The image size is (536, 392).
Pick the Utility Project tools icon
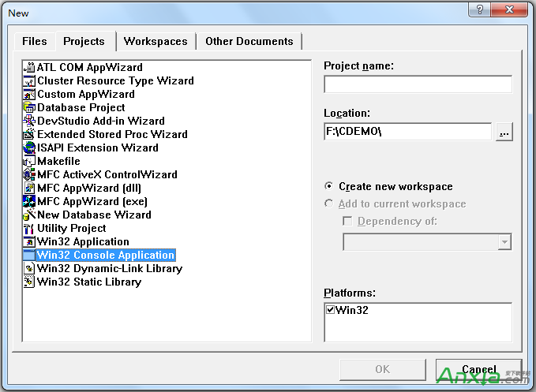tap(29, 228)
